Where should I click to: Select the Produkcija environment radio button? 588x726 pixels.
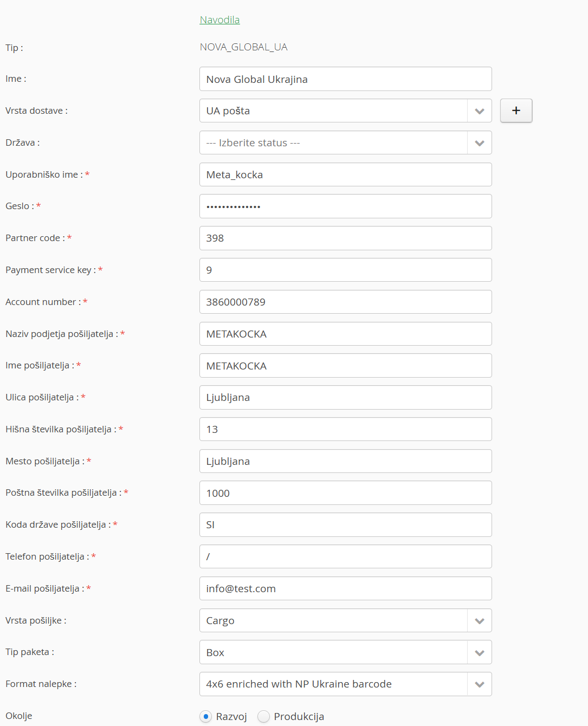[263, 716]
